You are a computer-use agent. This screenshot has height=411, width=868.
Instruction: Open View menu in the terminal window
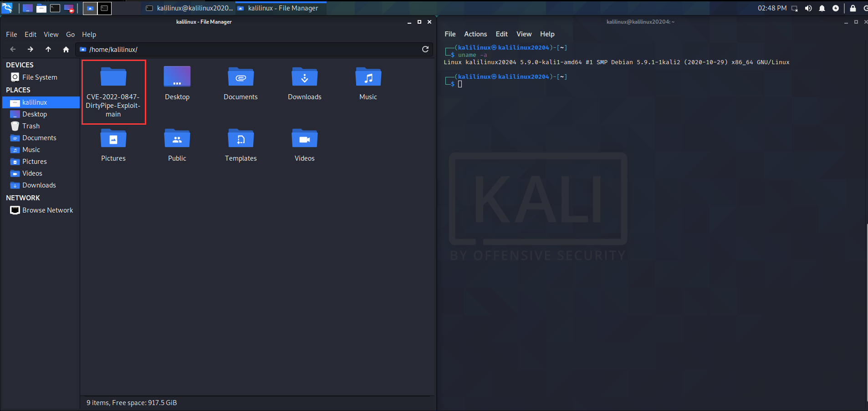(x=524, y=34)
